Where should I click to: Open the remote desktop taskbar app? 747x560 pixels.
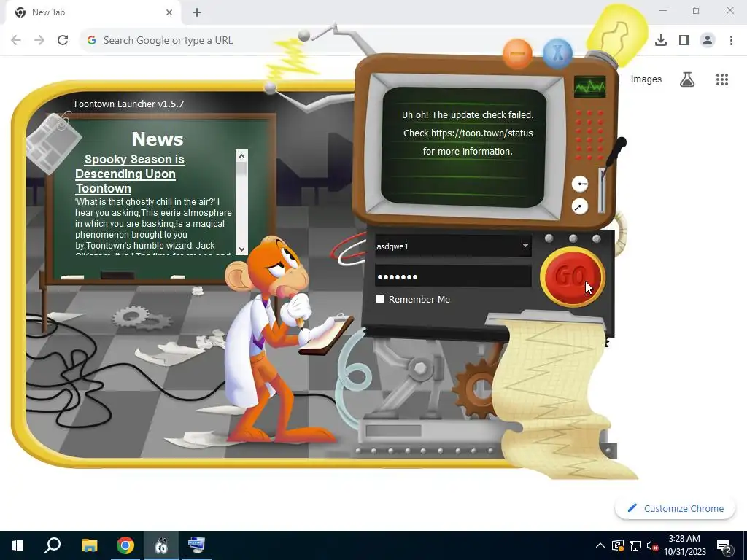click(x=196, y=545)
